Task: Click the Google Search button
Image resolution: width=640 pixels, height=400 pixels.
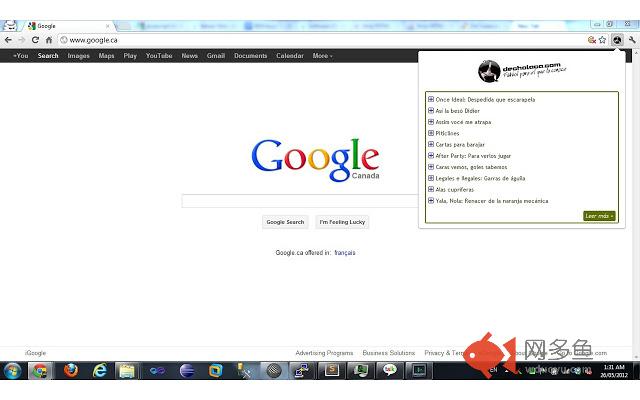Action: coord(285,222)
